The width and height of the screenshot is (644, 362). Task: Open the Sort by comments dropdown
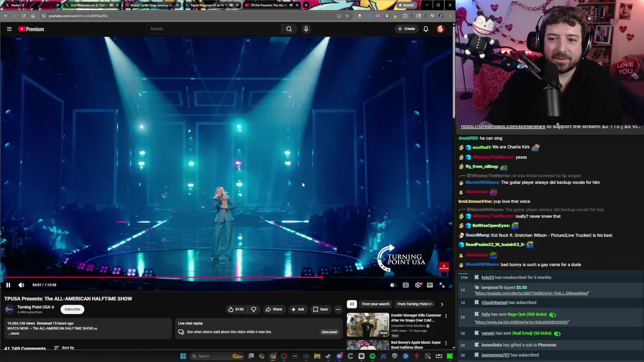pyautogui.click(x=64, y=347)
